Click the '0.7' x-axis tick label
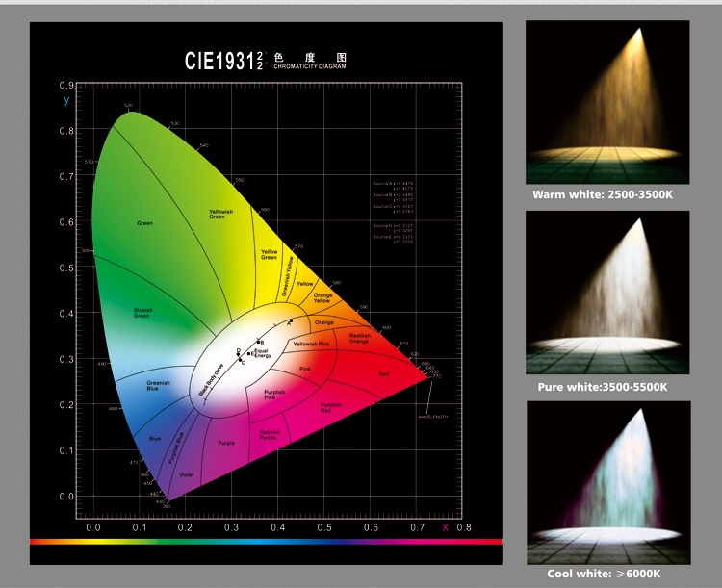Viewport: 722px width, 588px height. click(418, 527)
